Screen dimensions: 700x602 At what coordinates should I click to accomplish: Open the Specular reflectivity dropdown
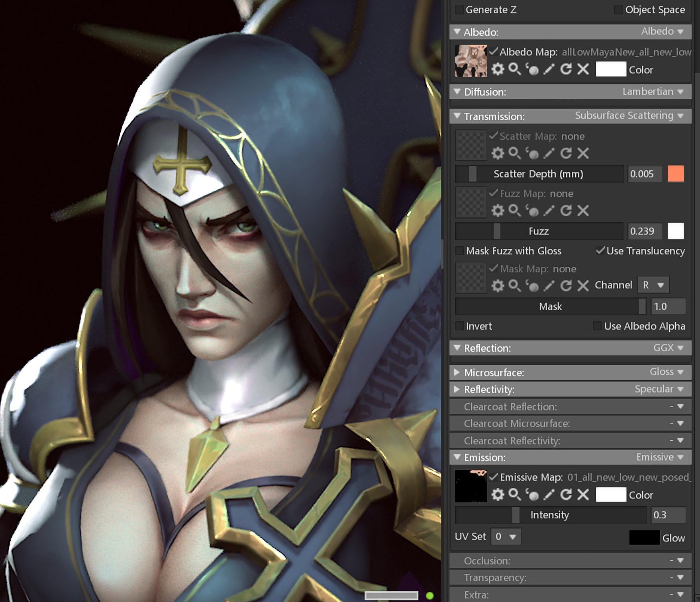point(659,389)
